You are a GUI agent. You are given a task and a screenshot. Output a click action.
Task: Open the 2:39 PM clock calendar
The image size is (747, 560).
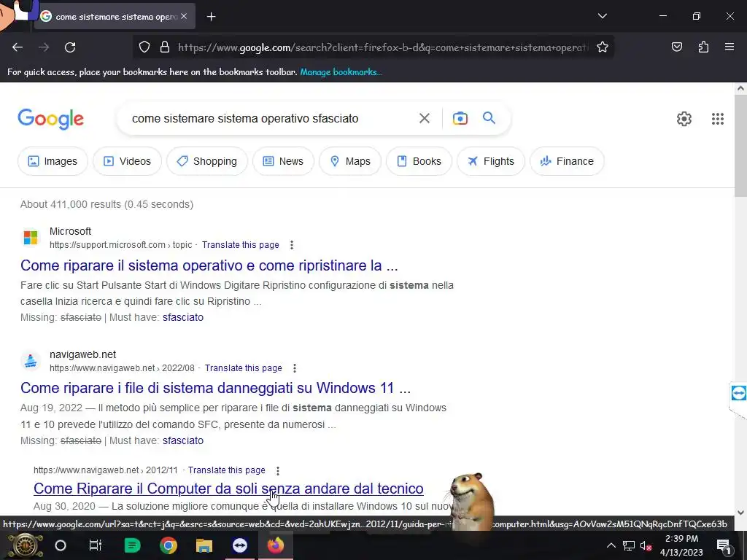tap(681, 545)
